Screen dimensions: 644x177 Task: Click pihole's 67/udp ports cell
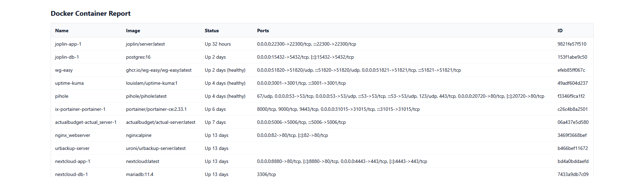401,96
